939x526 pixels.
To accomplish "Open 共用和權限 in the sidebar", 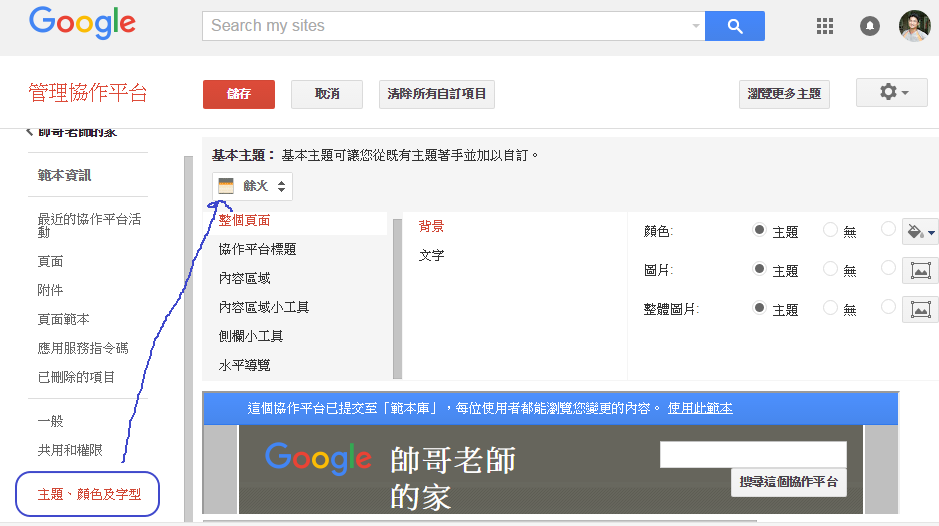I will point(70,451).
